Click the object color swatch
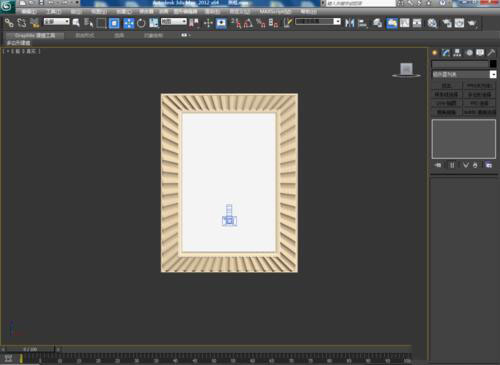This screenshot has height=365, width=500. (x=493, y=64)
